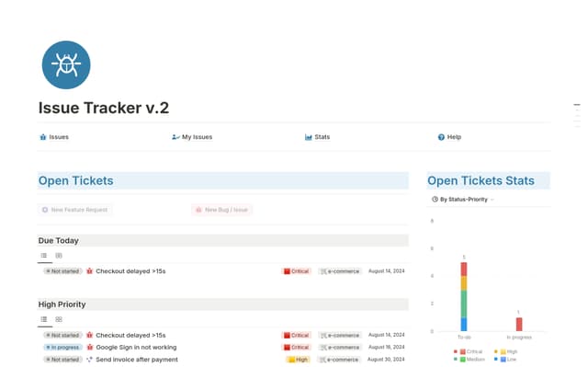Screen dimensions: 588x367
Task: Click bug icon of Google Sign in row
Action: [x=89, y=347]
